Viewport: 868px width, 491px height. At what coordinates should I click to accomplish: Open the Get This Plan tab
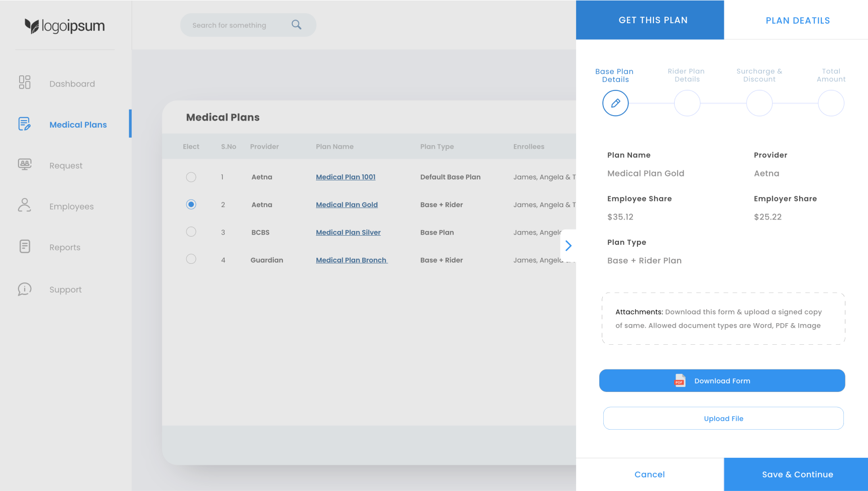click(653, 20)
